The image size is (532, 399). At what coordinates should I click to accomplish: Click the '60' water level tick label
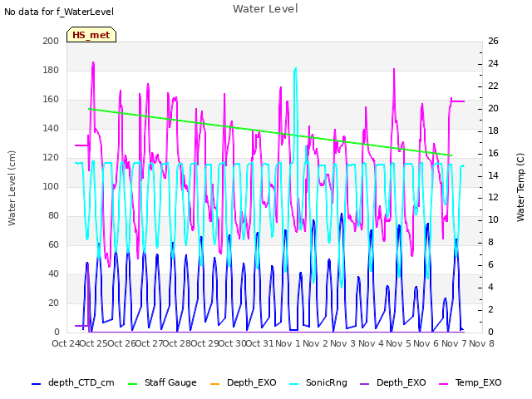click(x=53, y=245)
